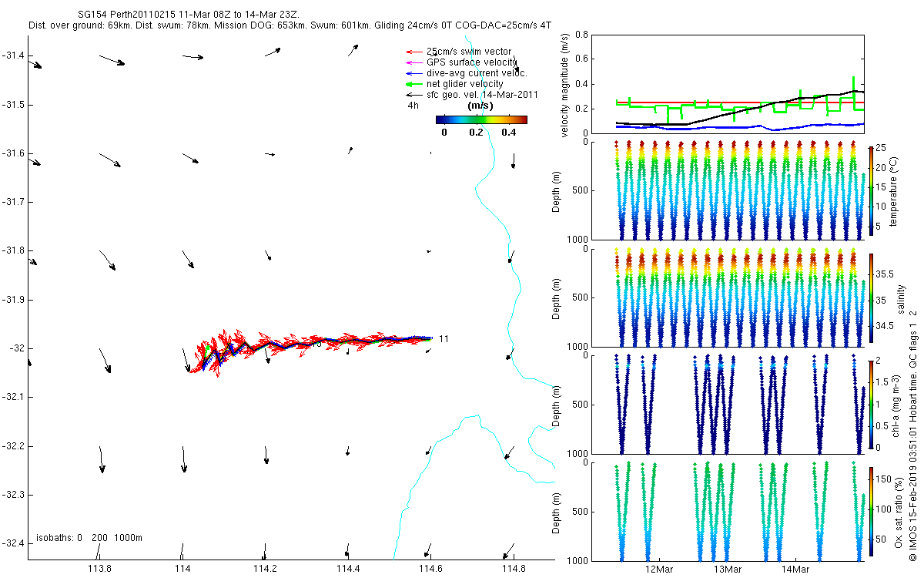The image size is (924, 578).
Task: Click latitude tick label '-32.4'
Action: tap(13, 543)
